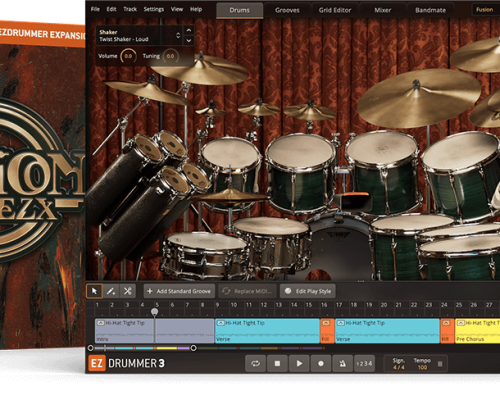Select the Verse block starting at bar 17
500x400 pixels.
coord(387,331)
